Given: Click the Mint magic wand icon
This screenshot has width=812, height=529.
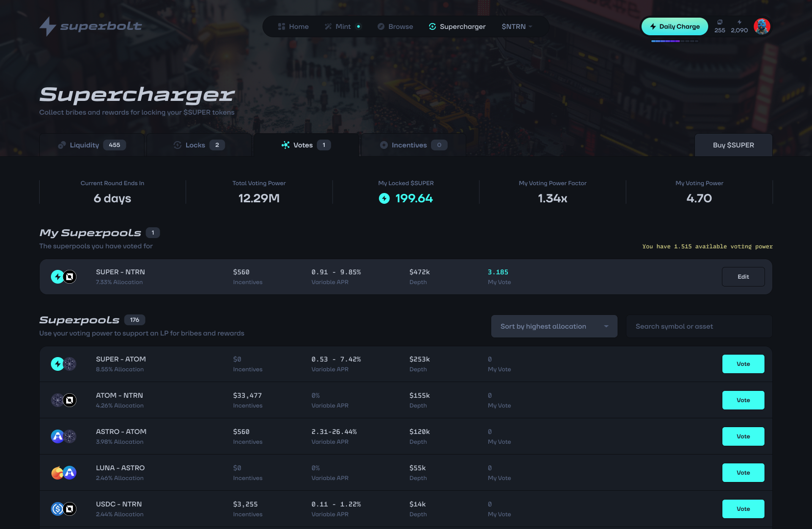Looking at the screenshot, I should point(327,26).
